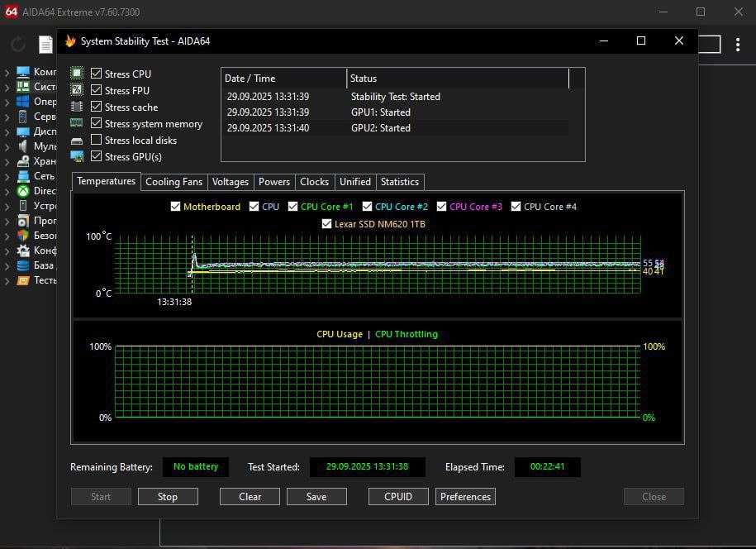Uncheck the Stress FPU checkbox
The image size is (756, 549).
[x=97, y=90]
